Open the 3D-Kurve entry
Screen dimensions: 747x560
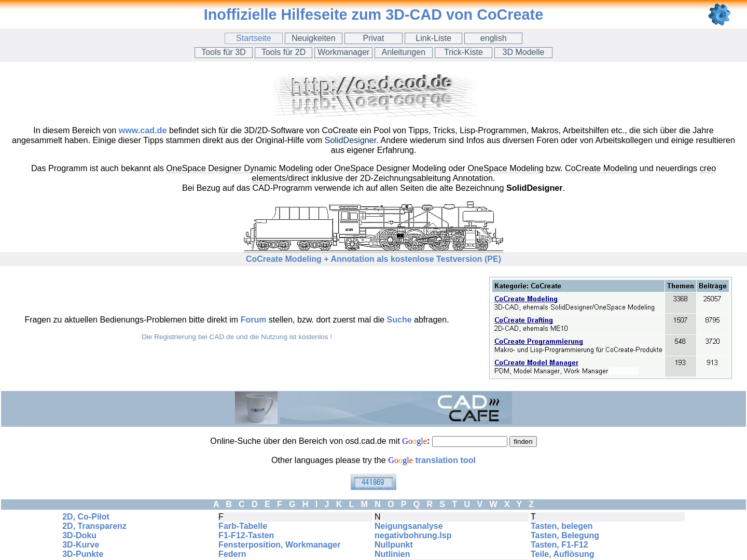[x=80, y=545]
